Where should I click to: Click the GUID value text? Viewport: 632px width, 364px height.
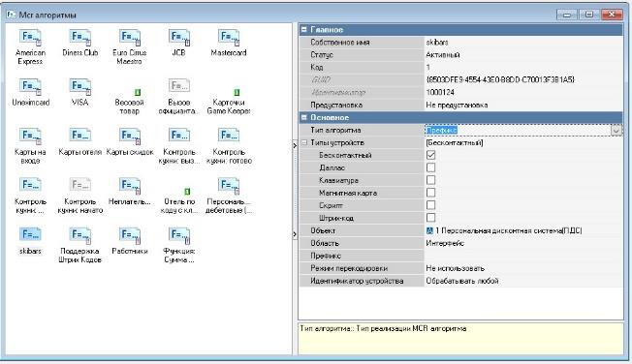[500, 79]
